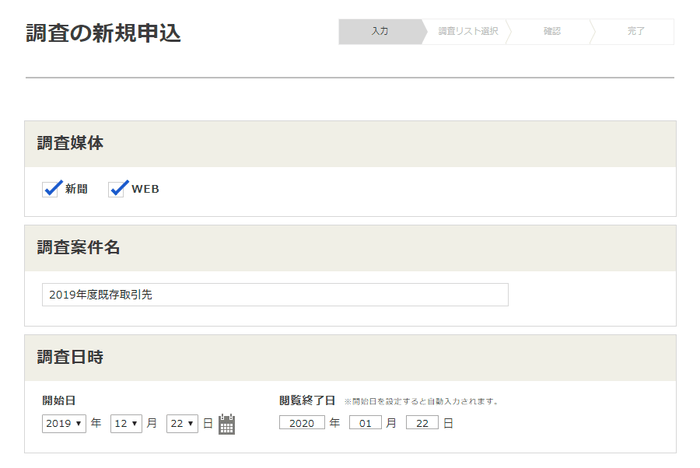Screen dimensions: 700x468
Task: Click the 調査媒体 section header
Action: coord(70,143)
